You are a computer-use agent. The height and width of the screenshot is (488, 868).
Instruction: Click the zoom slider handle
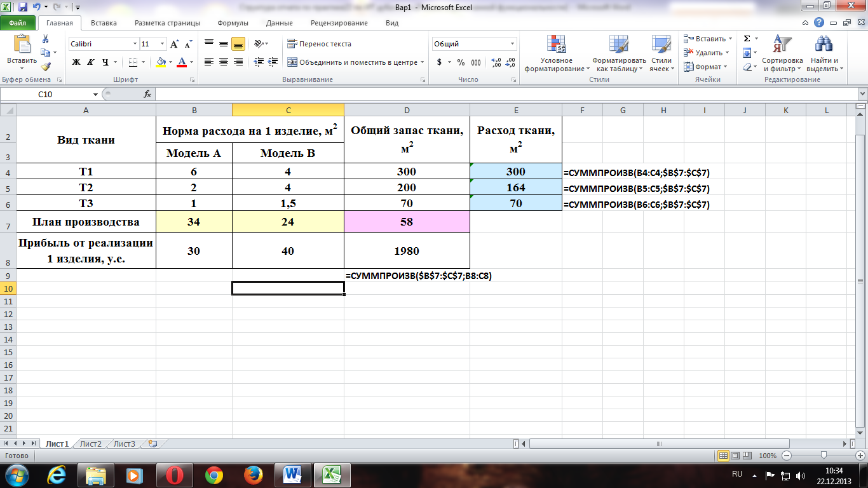tap(824, 456)
